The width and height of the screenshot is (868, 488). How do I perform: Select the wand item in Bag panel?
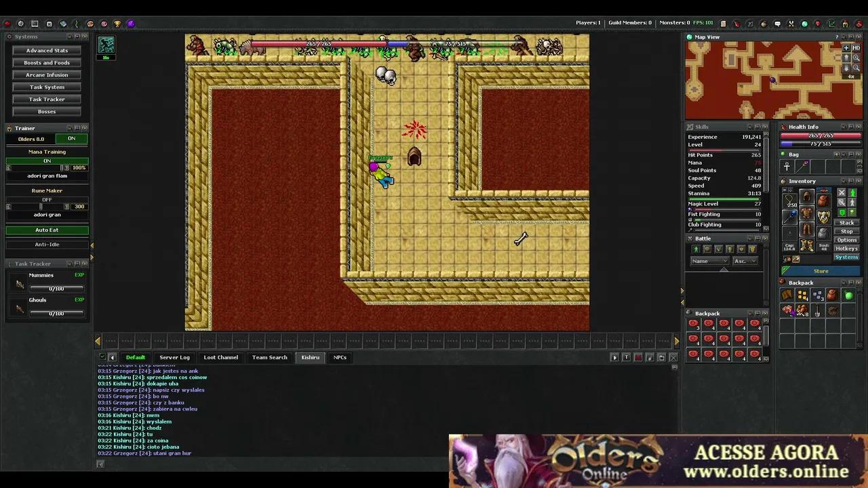[803, 166]
